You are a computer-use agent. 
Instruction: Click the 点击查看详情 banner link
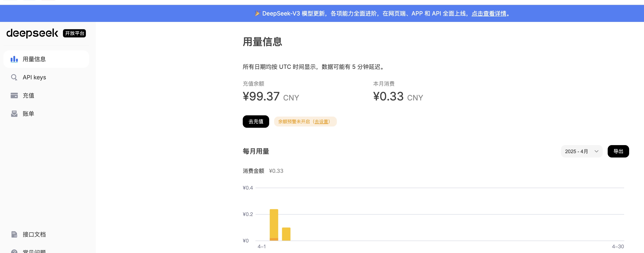(x=489, y=13)
